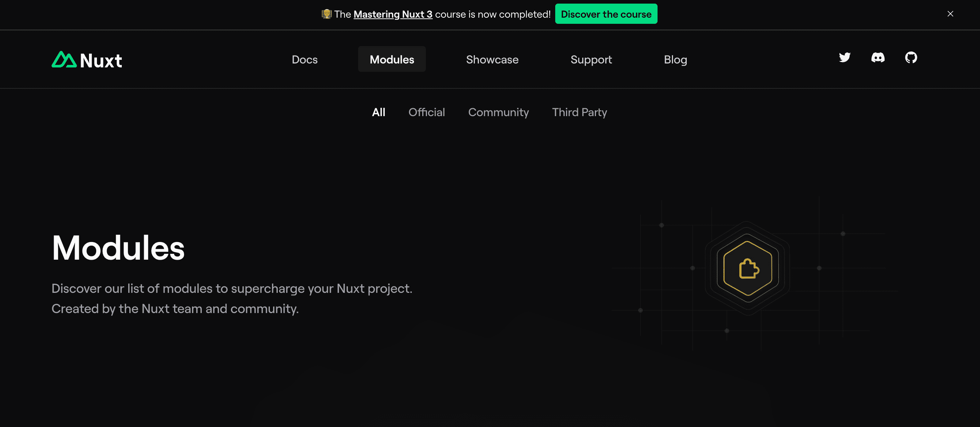Open Nuxt GitHub repository icon
The image size is (980, 427).
click(911, 57)
